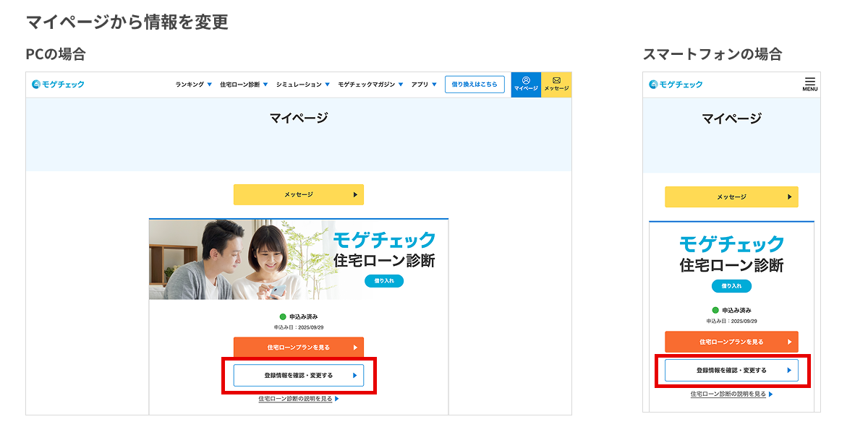Expand the シミュレーション dropdown menu
Screen dimensions: 868x427
coord(303,85)
